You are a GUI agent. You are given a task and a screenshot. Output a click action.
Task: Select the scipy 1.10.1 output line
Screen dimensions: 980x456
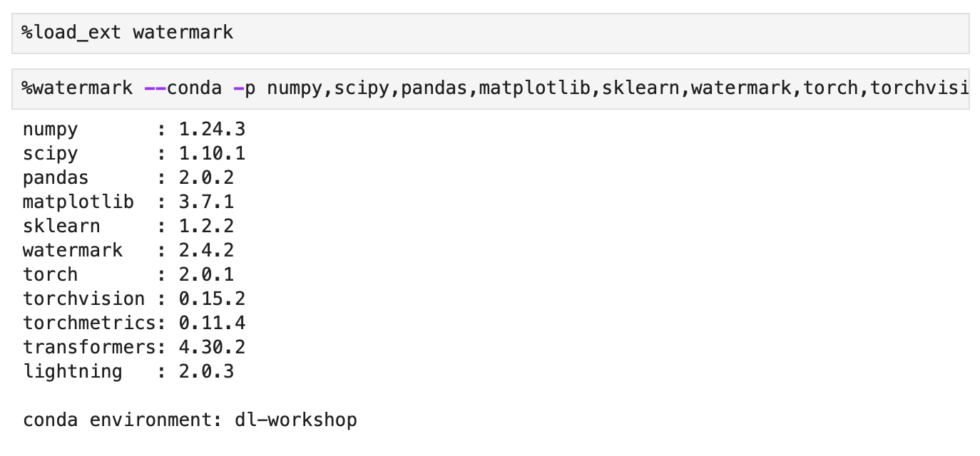[133, 154]
